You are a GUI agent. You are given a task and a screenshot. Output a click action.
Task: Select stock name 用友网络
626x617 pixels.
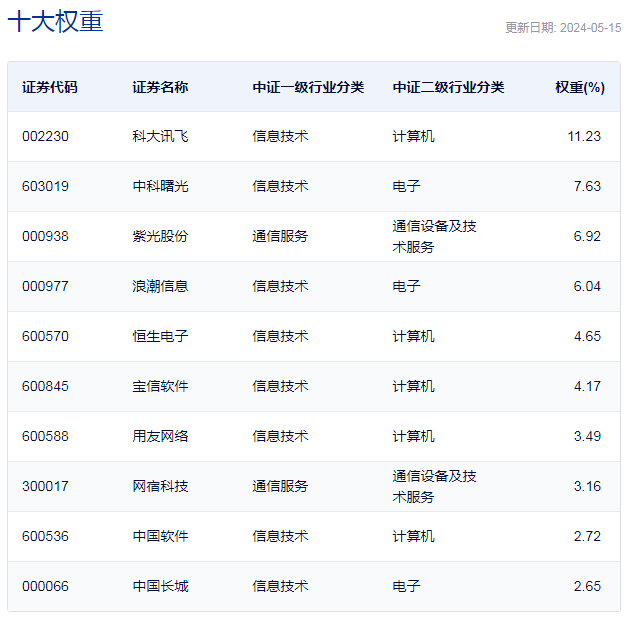click(x=160, y=436)
